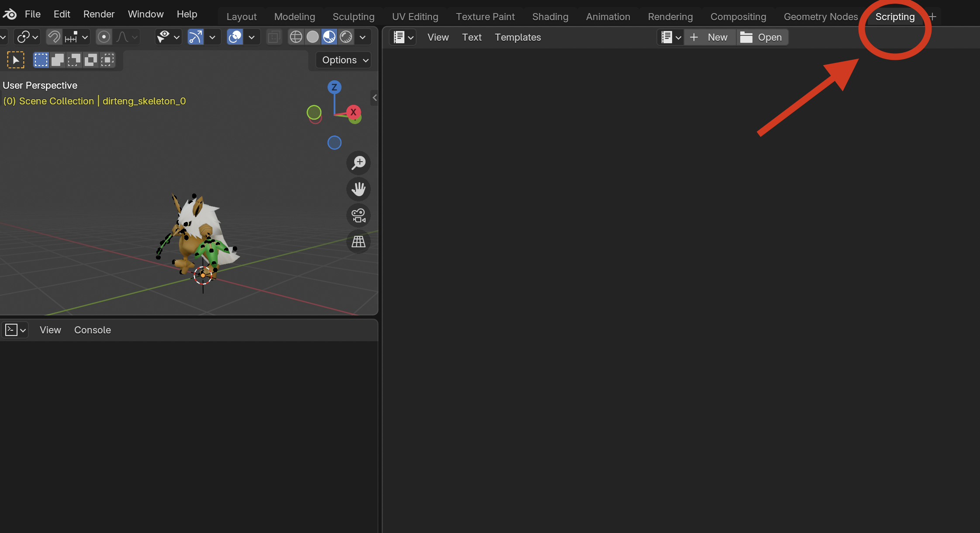Image resolution: width=980 pixels, height=533 pixels.
Task: Open the Templates menu
Action: [x=518, y=38]
